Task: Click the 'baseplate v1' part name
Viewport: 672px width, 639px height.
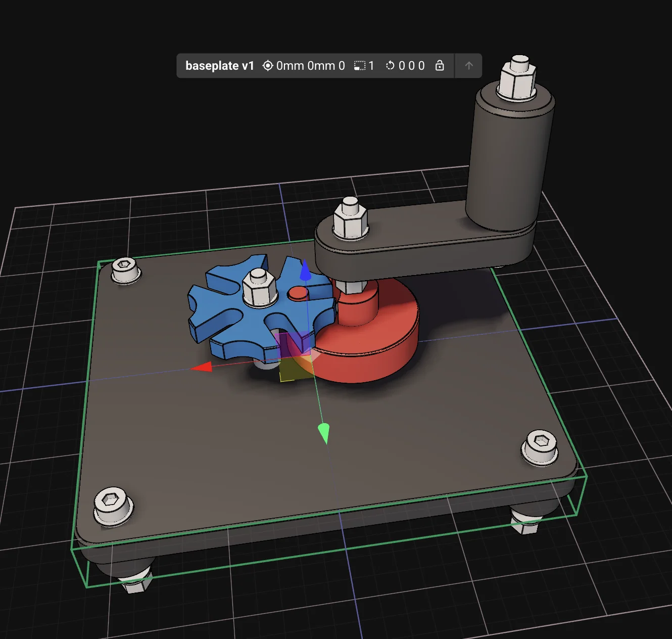Action: click(220, 66)
